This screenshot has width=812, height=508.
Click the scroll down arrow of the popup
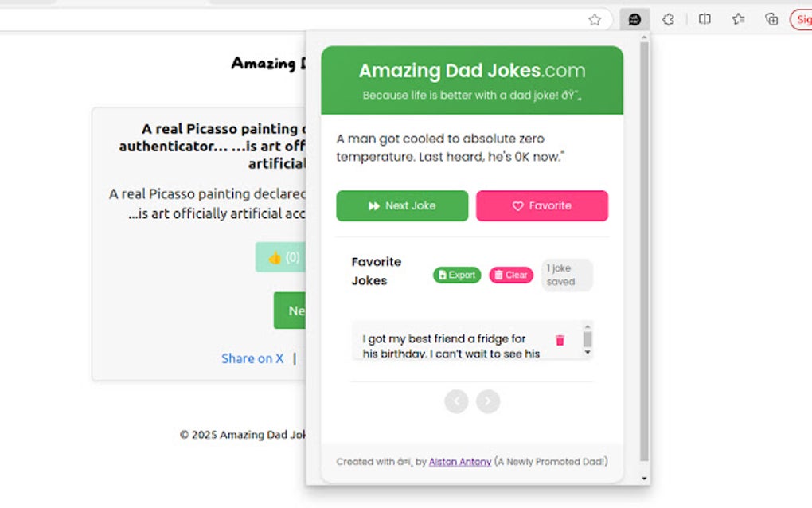[x=644, y=479]
